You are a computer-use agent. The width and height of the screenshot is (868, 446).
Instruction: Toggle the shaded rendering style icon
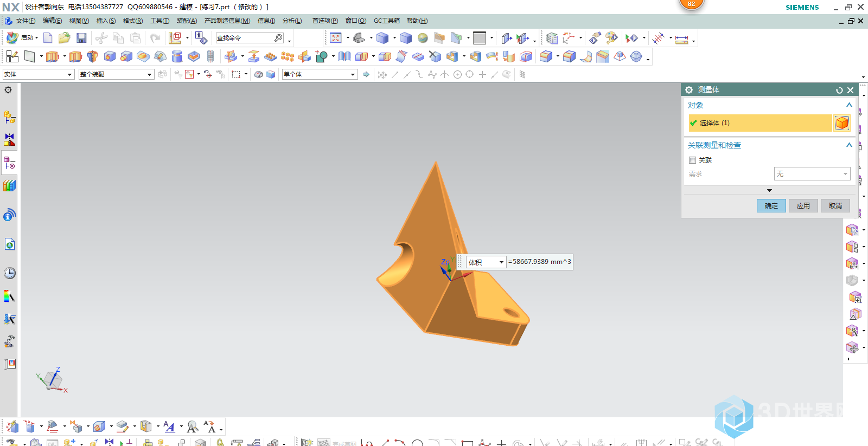tap(382, 38)
